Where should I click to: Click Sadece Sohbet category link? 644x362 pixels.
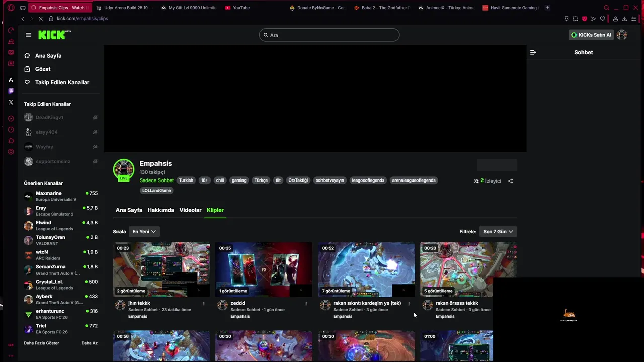156,180
